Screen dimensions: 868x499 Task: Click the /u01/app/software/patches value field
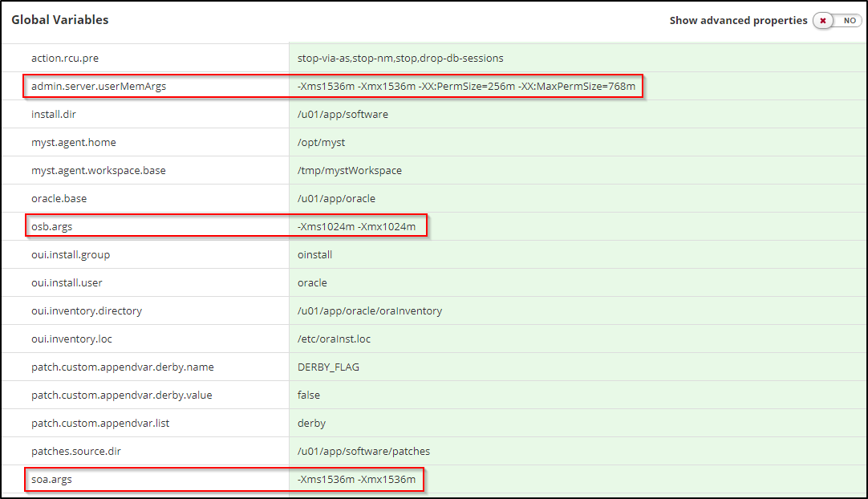(363, 451)
